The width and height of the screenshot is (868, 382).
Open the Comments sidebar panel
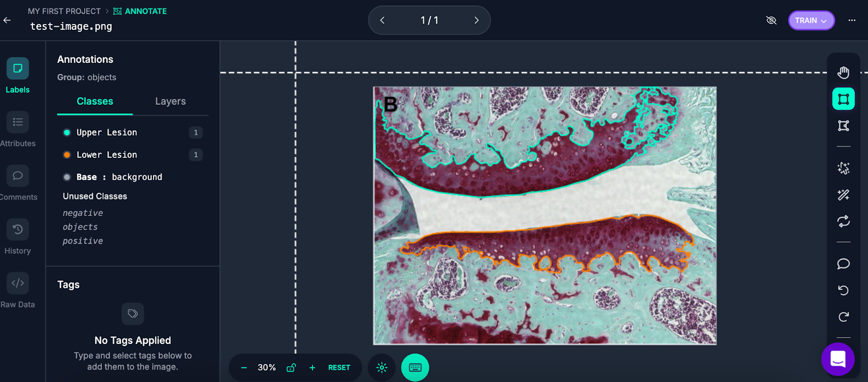coord(17,183)
